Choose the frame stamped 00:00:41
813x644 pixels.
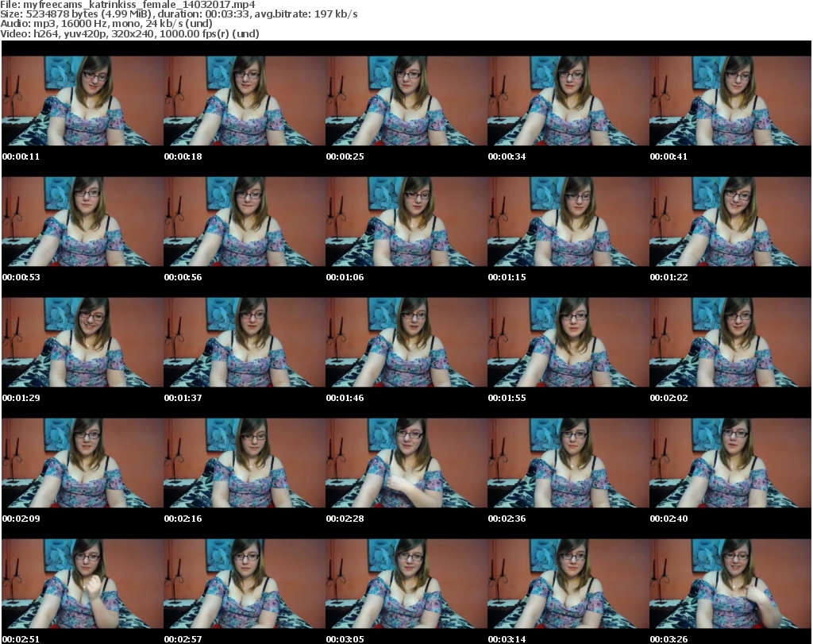click(x=730, y=101)
